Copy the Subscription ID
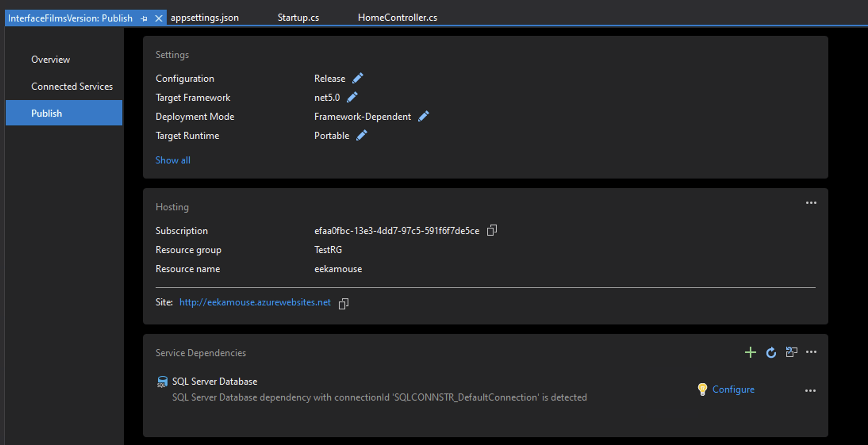The width and height of the screenshot is (868, 445). pyautogui.click(x=492, y=230)
